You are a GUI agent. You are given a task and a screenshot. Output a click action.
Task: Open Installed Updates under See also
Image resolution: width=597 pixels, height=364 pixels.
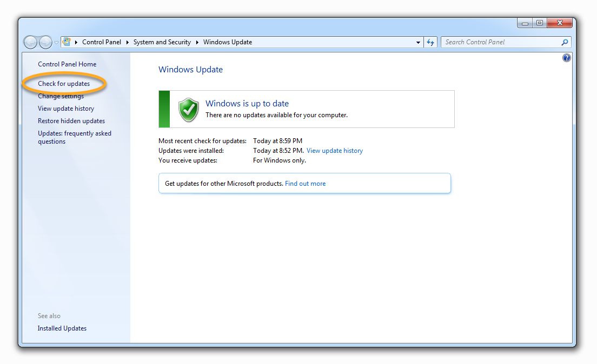pyautogui.click(x=62, y=328)
